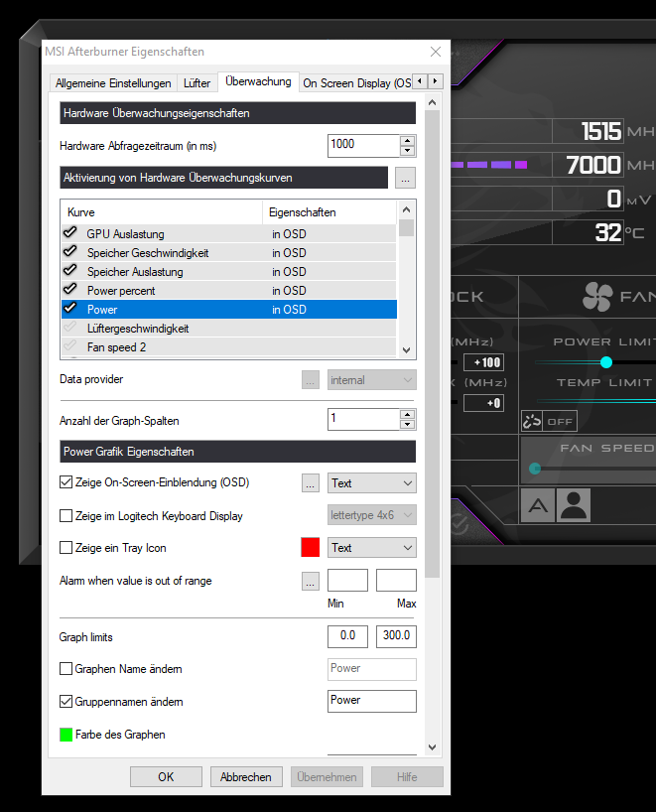Screen dimensions: 656x812
Task: Click the +0 memory clock offset field
Action: click(x=483, y=403)
